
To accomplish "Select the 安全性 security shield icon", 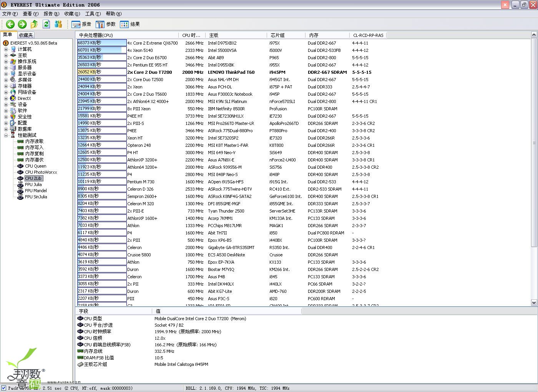I will [13, 117].
